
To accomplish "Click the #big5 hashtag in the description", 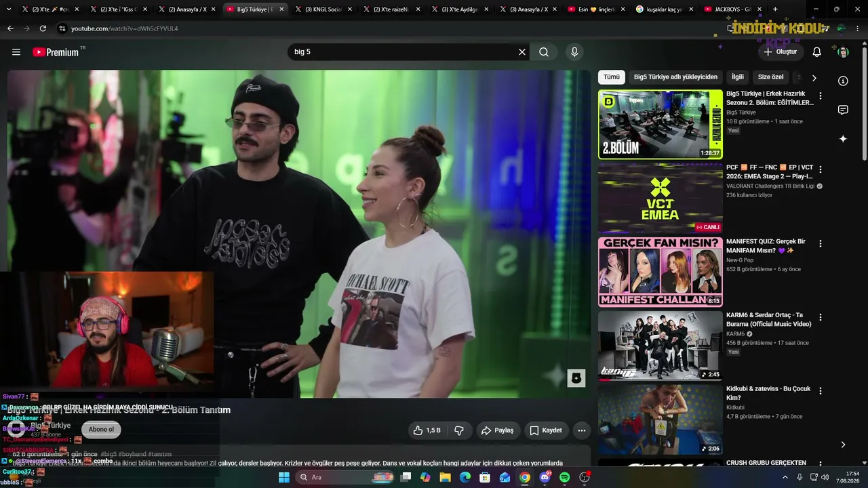I will 108,454.
